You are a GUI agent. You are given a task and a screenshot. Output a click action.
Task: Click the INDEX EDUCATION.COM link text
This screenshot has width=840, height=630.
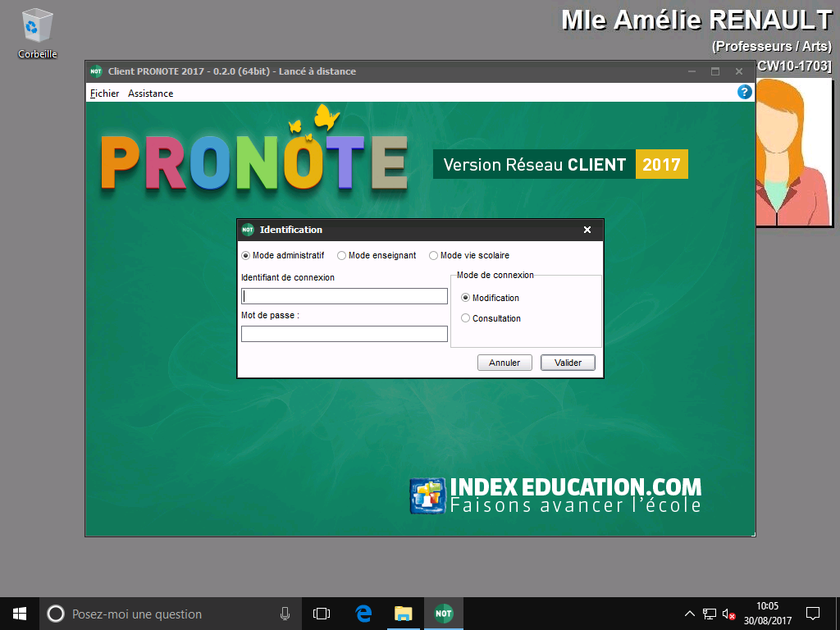point(575,487)
